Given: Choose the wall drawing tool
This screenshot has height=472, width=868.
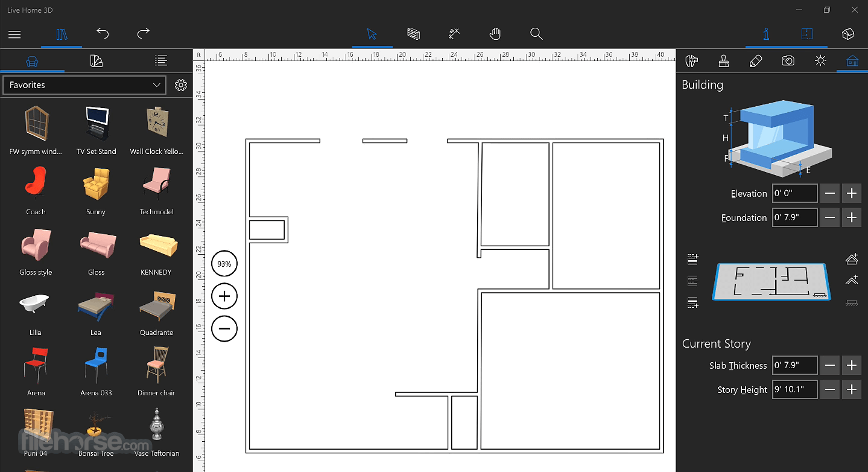Looking at the screenshot, I should (413, 34).
